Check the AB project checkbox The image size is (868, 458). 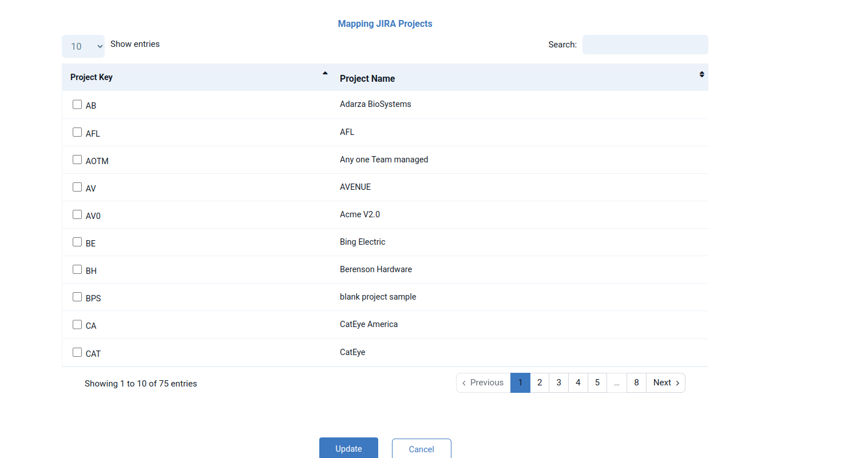click(77, 105)
